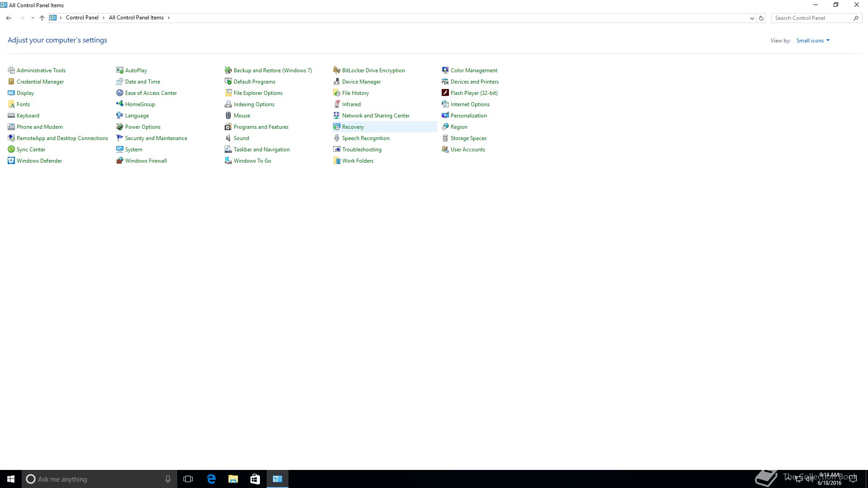Click RemoteApp and Desktop Connections link
The image size is (868, 488).
62,138
